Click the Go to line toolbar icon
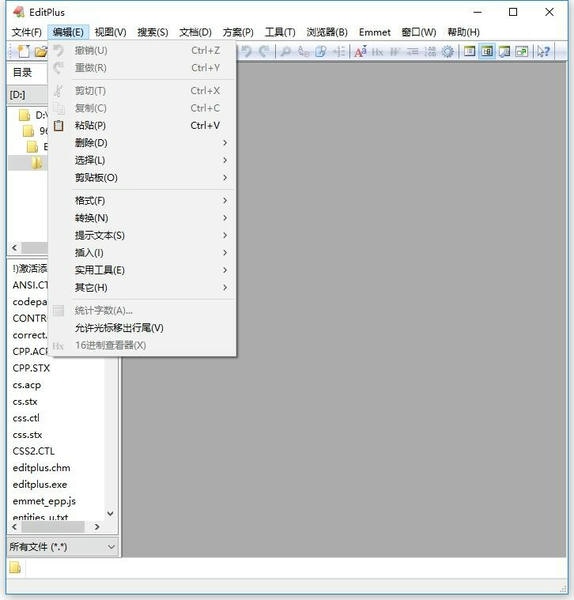Image resolution: width=574 pixels, height=600 pixels. click(x=339, y=51)
